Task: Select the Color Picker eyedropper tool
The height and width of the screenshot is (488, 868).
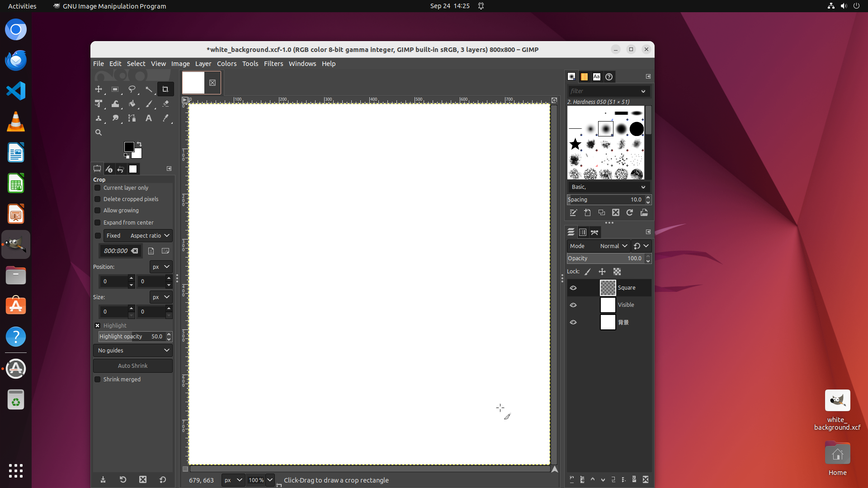Action: pyautogui.click(x=165, y=118)
